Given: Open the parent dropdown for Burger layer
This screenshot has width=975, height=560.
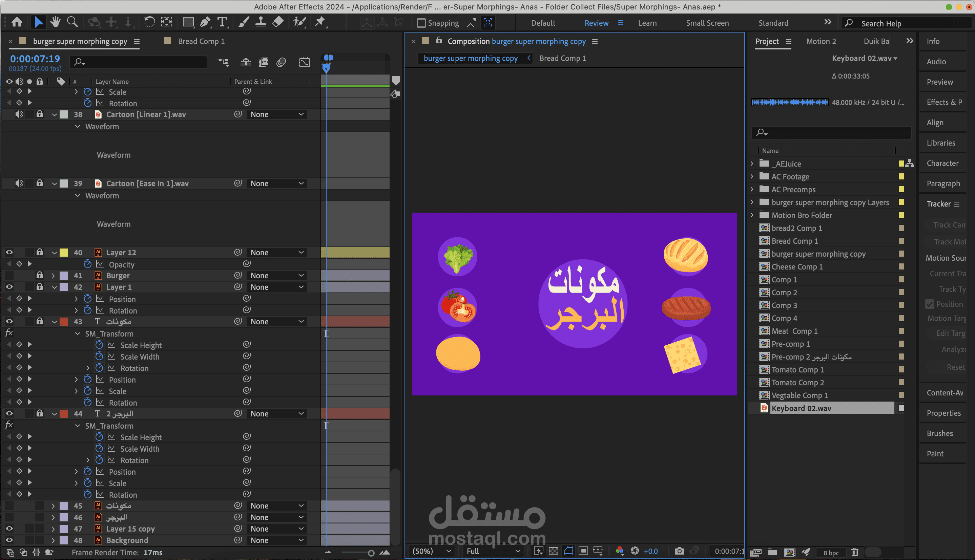Looking at the screenshot, I should coord(276,275).
